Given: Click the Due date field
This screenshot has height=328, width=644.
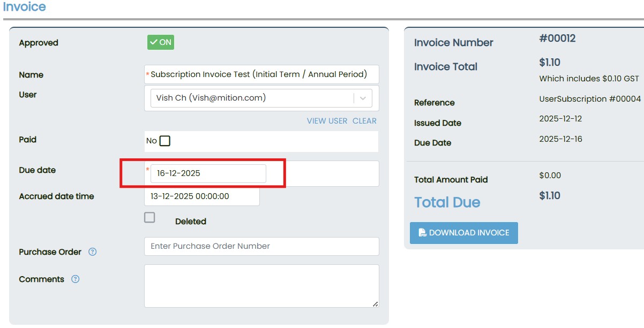Looking at the screenshot, I should (x=208, y=173).
